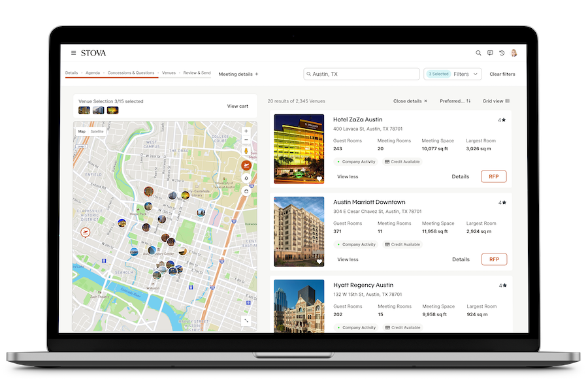Click the 3 Selected filter badge

pos(438,74)
